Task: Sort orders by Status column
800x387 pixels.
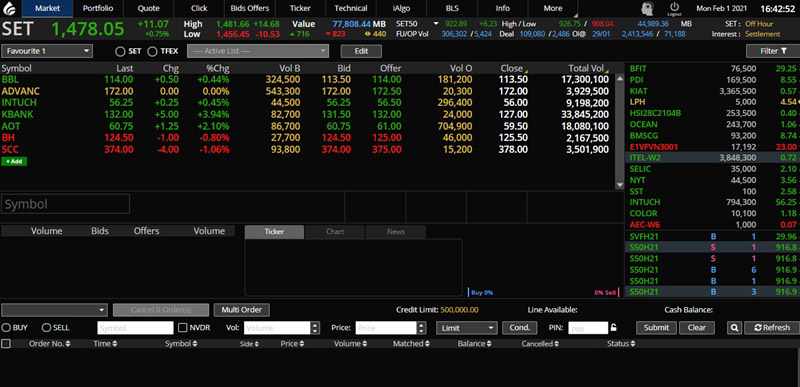Action: (621, 344)
